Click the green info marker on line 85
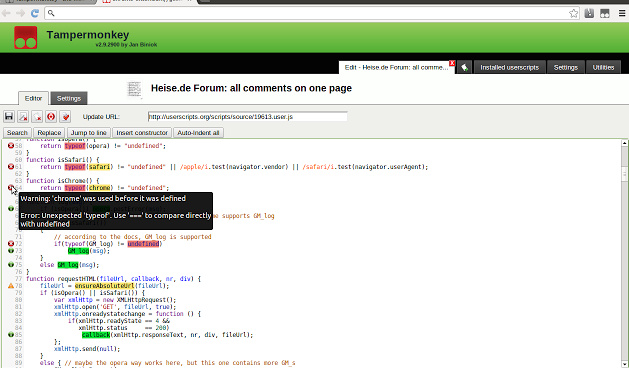This screenshot has width=629, height=368. point(11,335)
